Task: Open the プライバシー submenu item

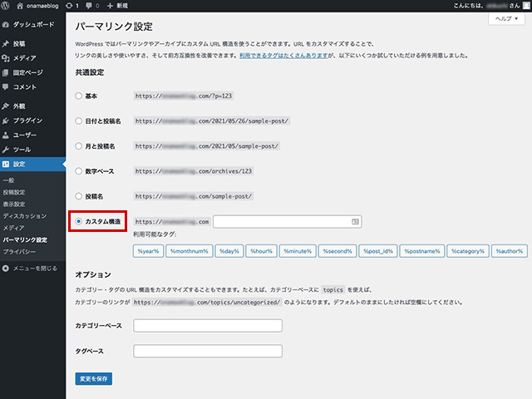Action: tap(19, 252)
